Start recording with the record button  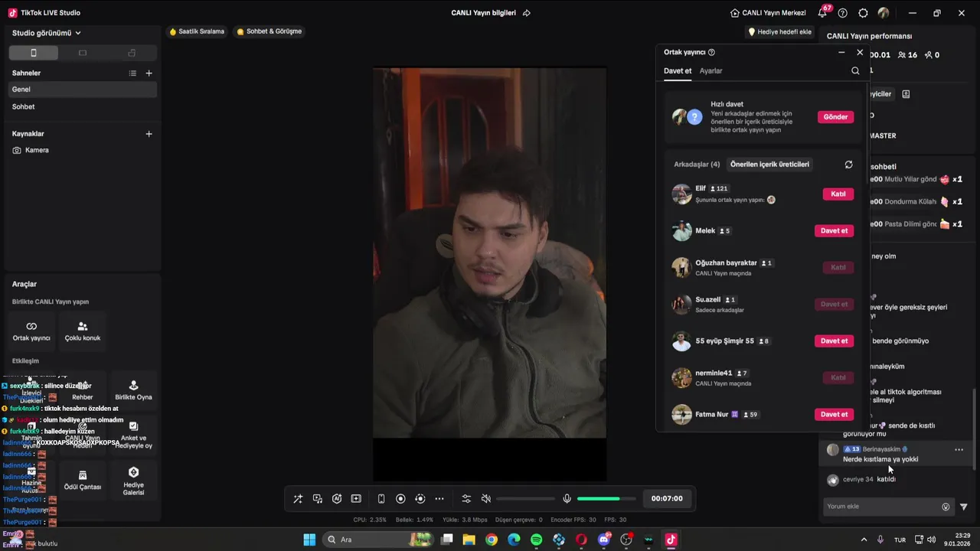pos(400,499)
